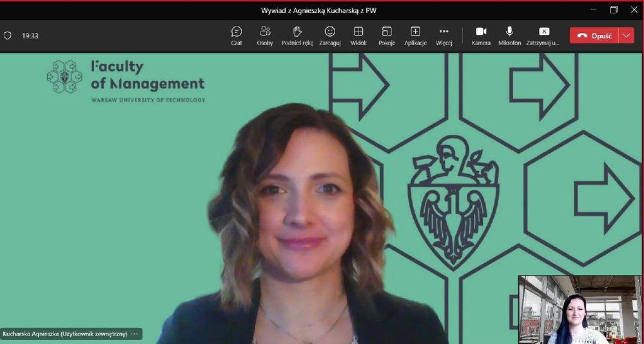Click the Kucharska Agnieszka name label
Image resolution: width=644 pixels, height=344 pixels.
[65, 334]
